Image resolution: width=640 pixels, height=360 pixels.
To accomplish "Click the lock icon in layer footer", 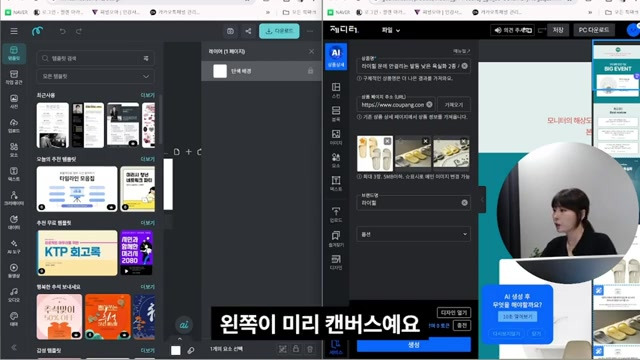I will (x=296, y=349).
